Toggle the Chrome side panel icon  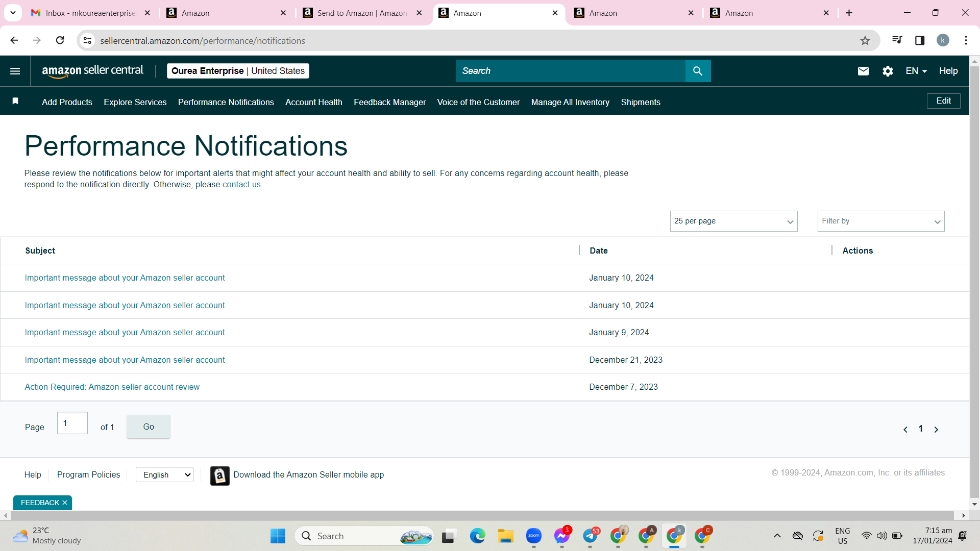pos(920,40)
